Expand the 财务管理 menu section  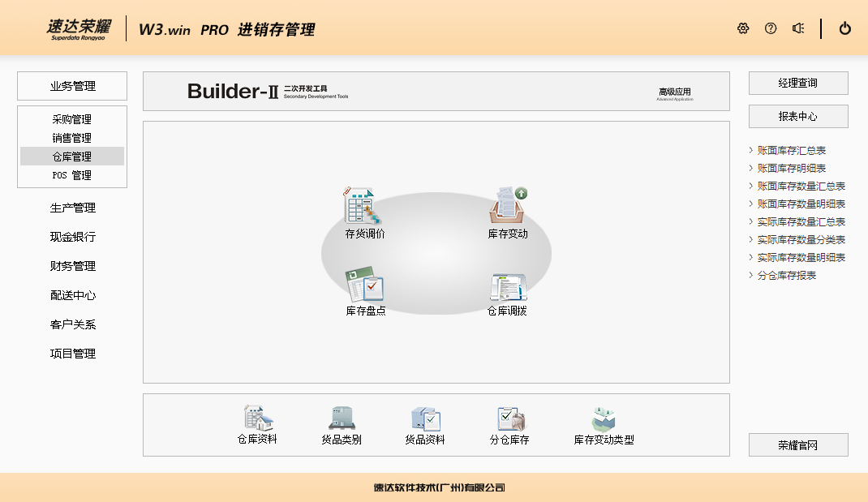pyautogui.click(x=72, y=267)
